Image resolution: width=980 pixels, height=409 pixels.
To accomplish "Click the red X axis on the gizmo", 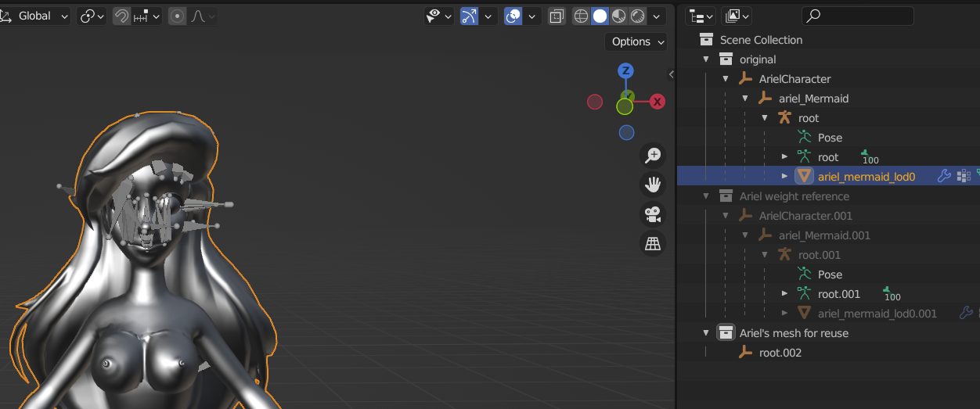I will point(658,102).
